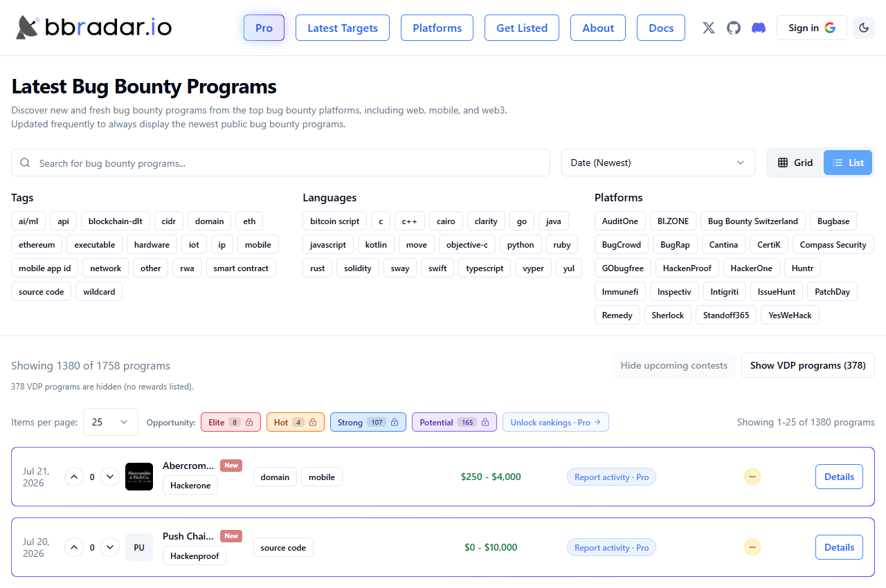Viewport: 886px width, 588px height.
Task: Filter by Intigriti platform
Action: 725,292
